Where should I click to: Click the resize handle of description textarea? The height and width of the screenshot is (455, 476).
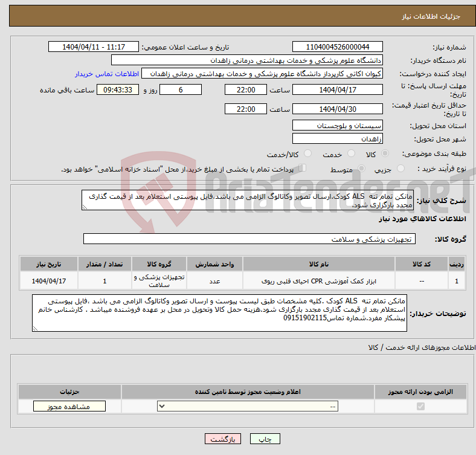(x=85, y=207)
